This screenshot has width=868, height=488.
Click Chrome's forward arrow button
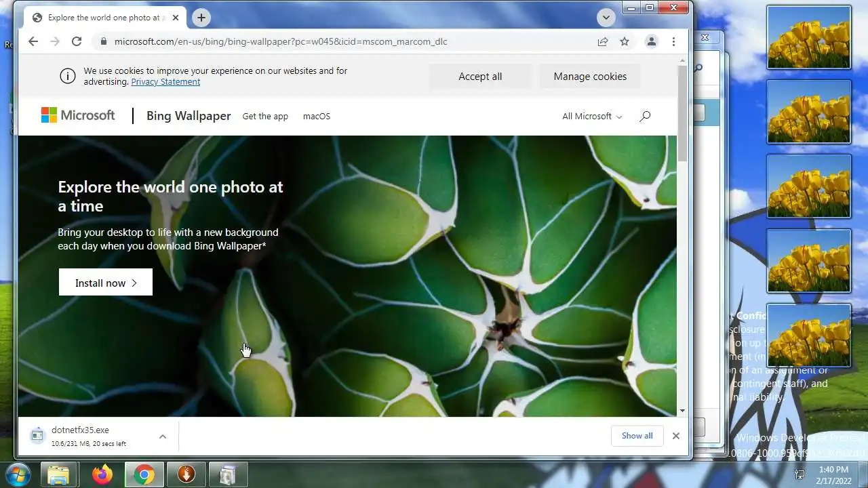(x=55, y=41)
